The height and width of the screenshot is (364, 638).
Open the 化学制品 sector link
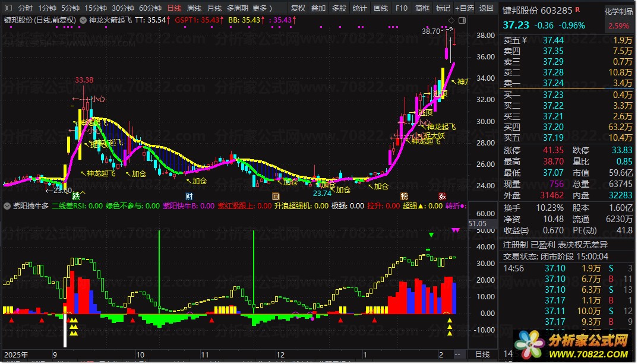click(x=618, y=12)
